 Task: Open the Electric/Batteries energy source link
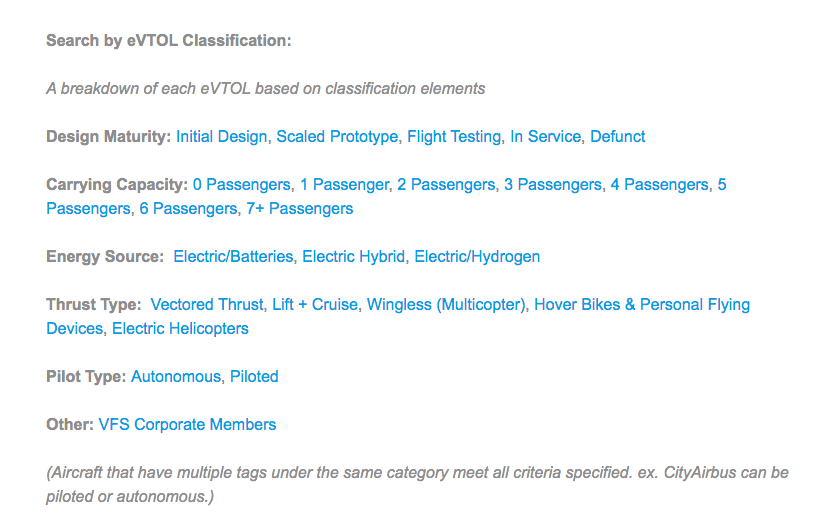233,257
